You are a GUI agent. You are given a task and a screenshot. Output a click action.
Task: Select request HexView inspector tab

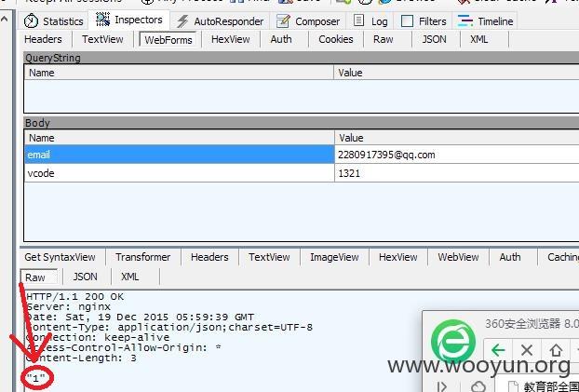[x=231, y=39]
